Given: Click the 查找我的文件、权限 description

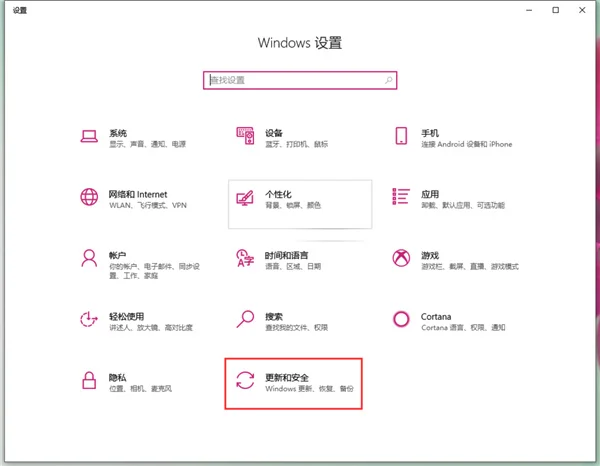Looking at the screenshot, I should point(297,328).
